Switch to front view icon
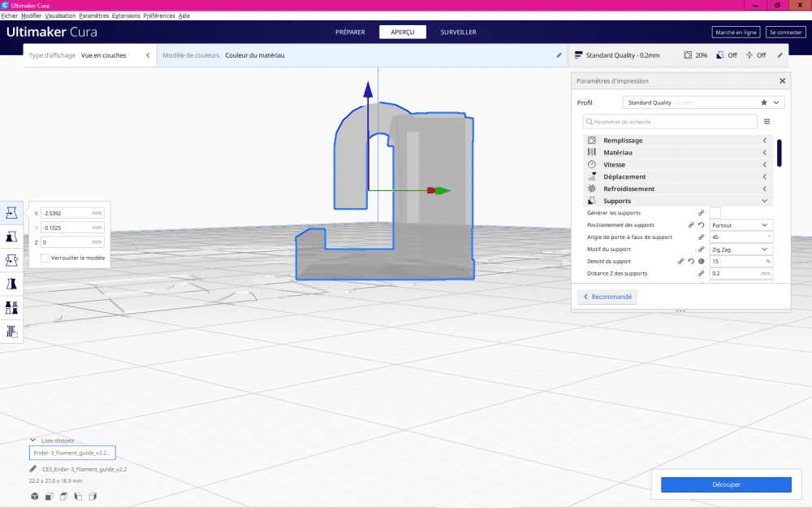The width and height of the screenshot is (812, 508). pyautogui.click(x=50, y=497)
